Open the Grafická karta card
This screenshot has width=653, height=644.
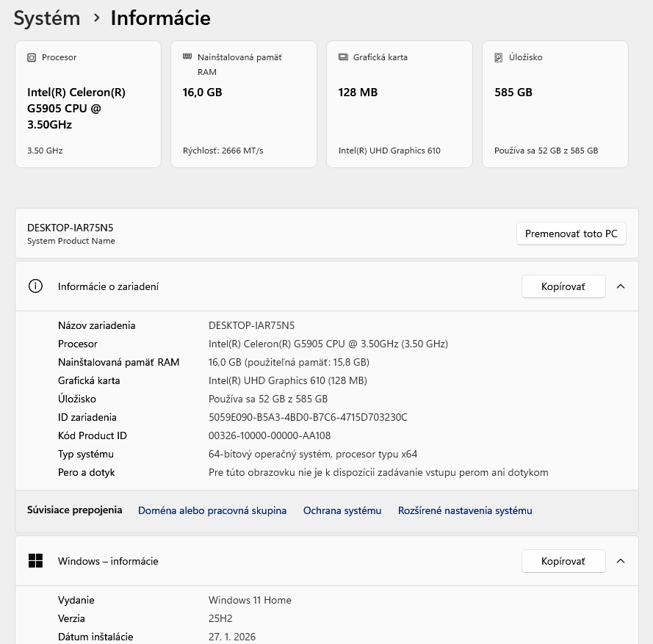[400, 104]
